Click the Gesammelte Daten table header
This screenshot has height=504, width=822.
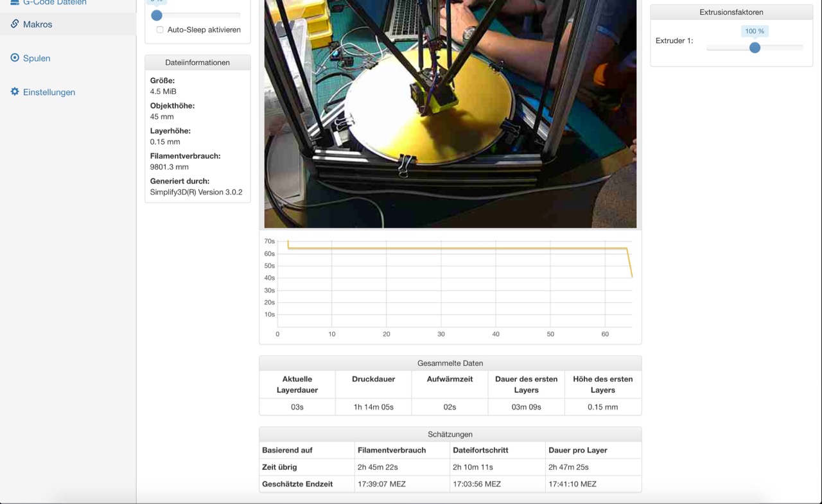pyautogui.click(x=450, y=363)
